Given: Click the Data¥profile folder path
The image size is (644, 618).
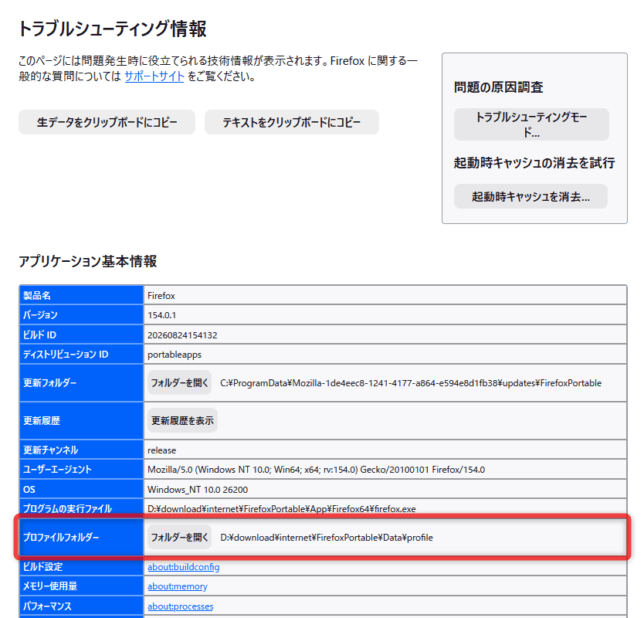Looking at the screenshot, I should point(327,538).
